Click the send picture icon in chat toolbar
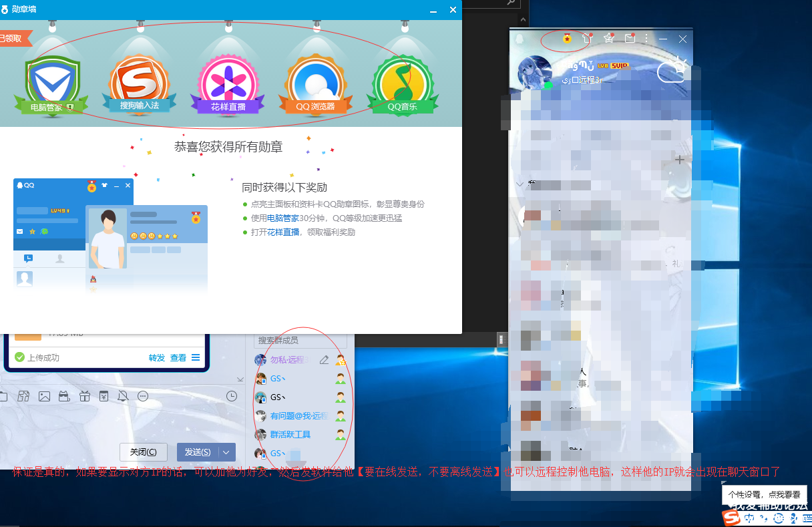The width and height of the screenshot is (812, 527). point(44,396)
